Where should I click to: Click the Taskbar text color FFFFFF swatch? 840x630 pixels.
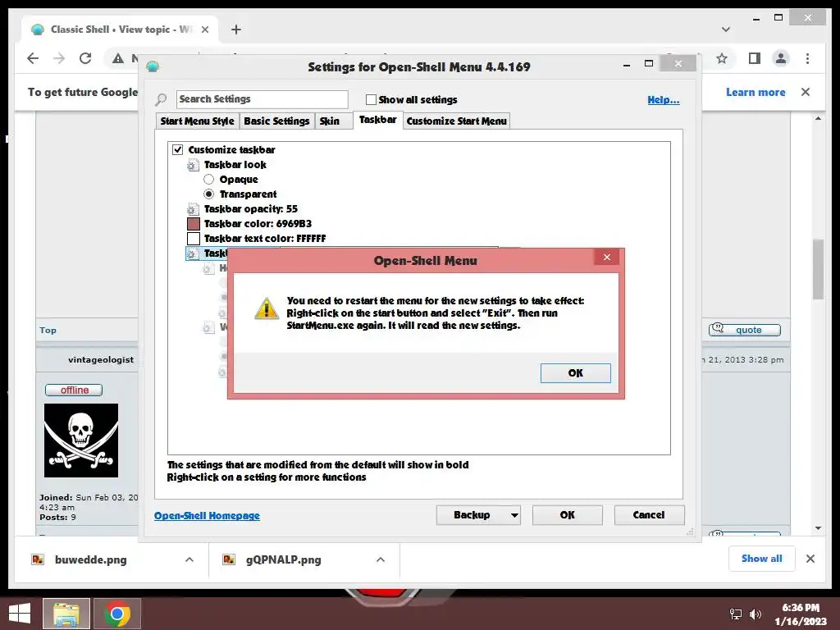click(194, 239)
